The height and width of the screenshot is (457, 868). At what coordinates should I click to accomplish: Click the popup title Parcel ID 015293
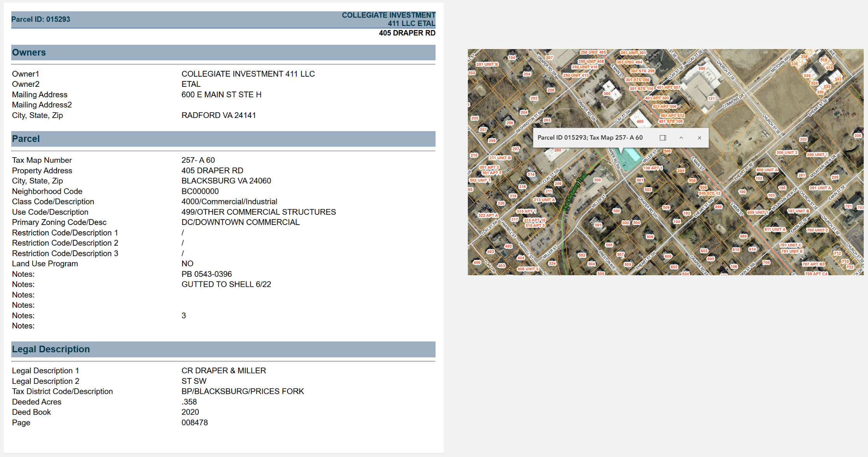[590, 138]
